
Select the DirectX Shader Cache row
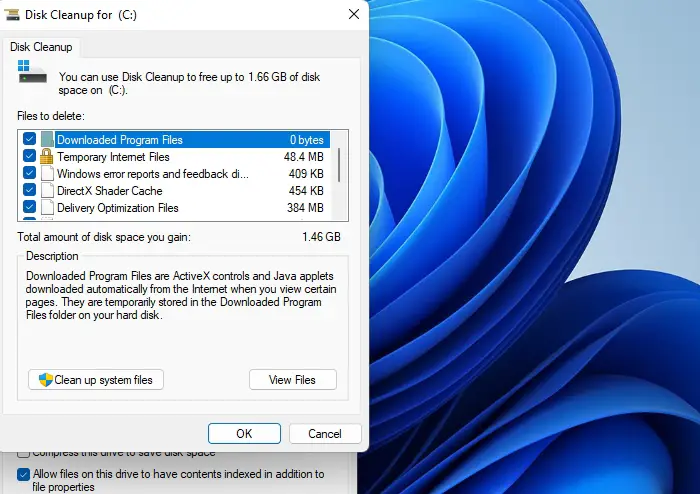176,191
